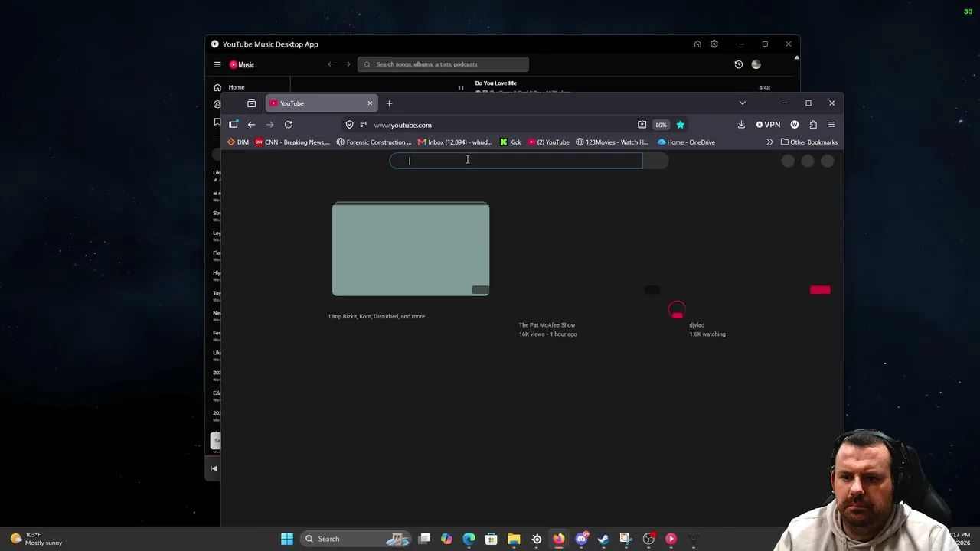Image resolution: width=980 pixels, height=551 pixels.
Task: Select the YouTube browser tab
Action: tap(322, 103)
